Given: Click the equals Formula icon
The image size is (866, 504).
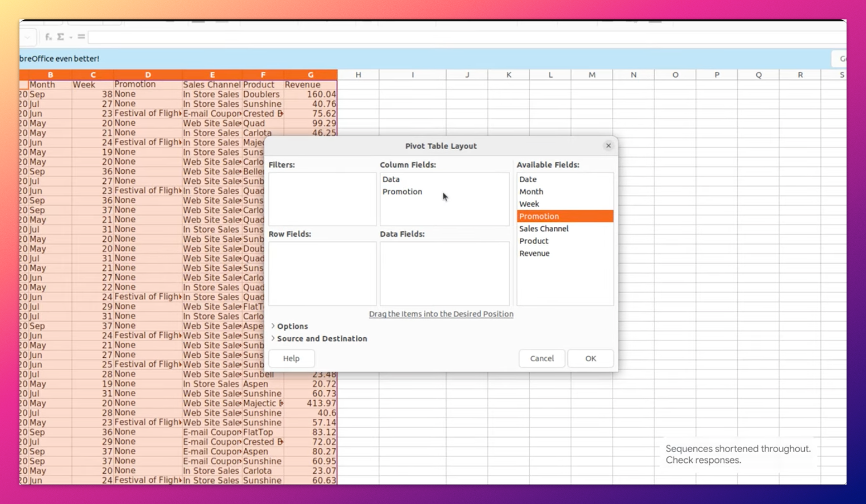Looking at the screenshot, I should [x=81, y=37].
